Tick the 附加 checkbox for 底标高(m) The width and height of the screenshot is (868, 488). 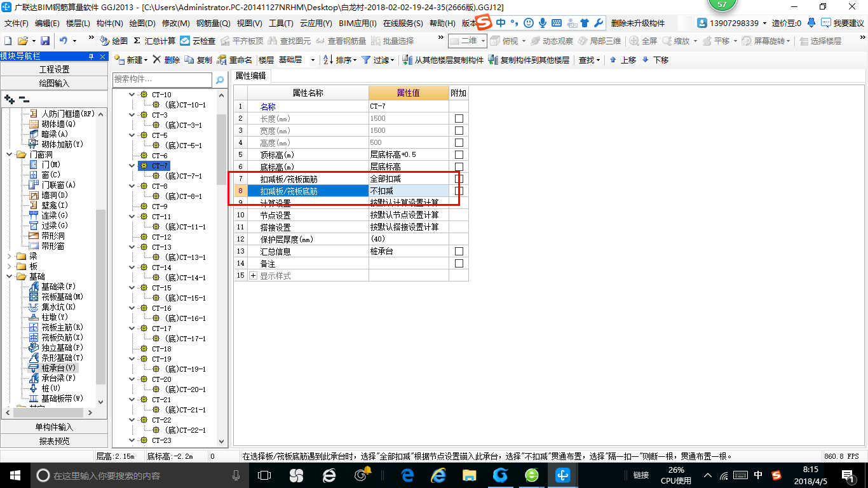459,166
